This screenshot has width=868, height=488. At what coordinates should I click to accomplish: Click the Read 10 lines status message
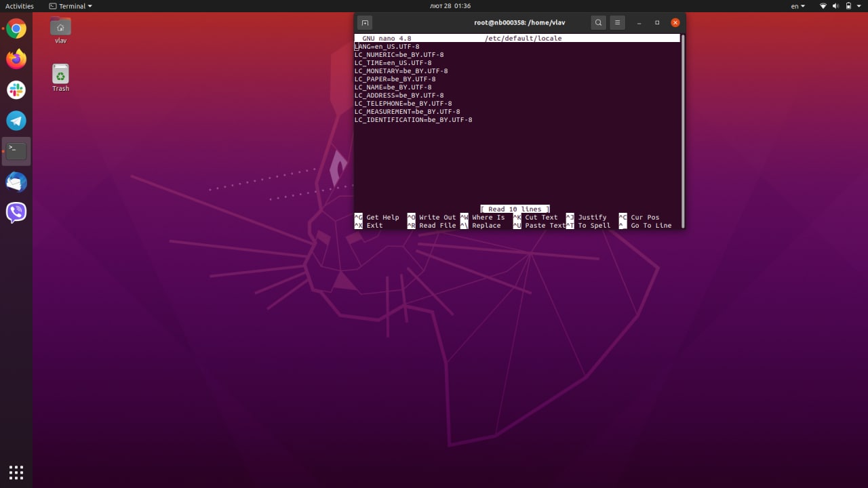[515, 209]
